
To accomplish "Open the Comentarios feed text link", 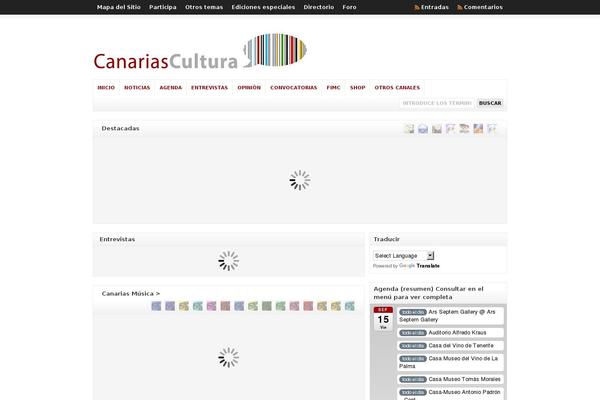I will tap(483, 7).
